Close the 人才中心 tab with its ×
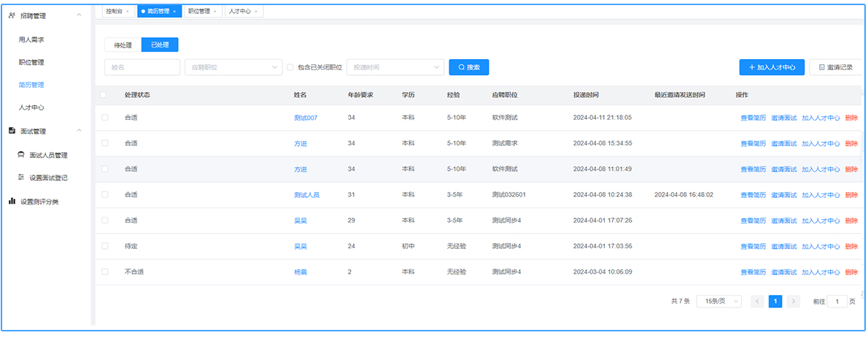 256,11
